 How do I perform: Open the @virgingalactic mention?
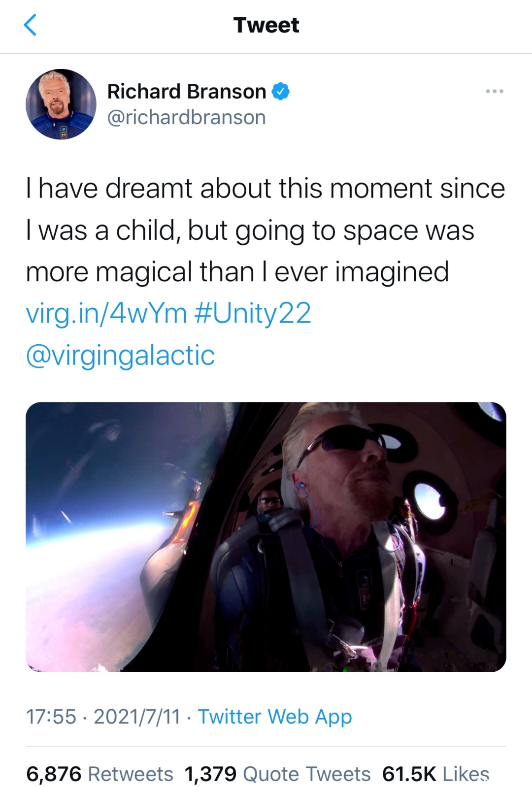[120, 355]
